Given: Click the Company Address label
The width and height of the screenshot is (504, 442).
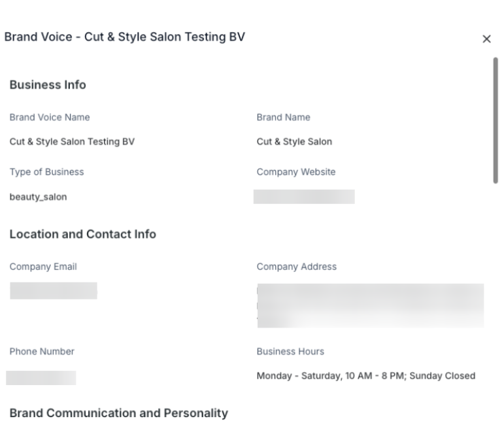Looking at the screenshot, I should pos(296,267).
